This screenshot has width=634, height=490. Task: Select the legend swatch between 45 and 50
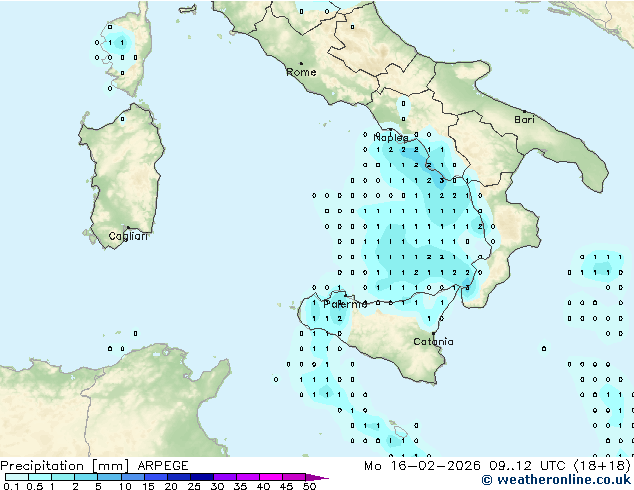(x=294, y=477)
